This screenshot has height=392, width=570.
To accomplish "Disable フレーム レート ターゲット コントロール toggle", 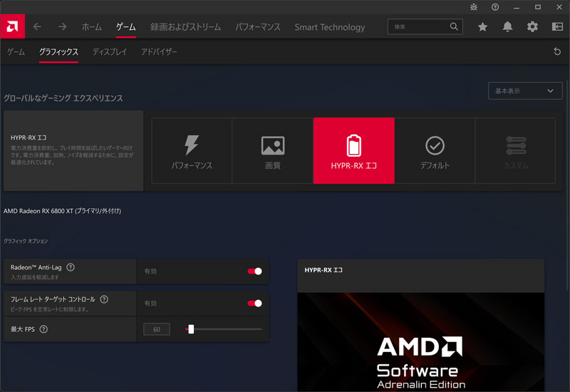I will 254,304.
